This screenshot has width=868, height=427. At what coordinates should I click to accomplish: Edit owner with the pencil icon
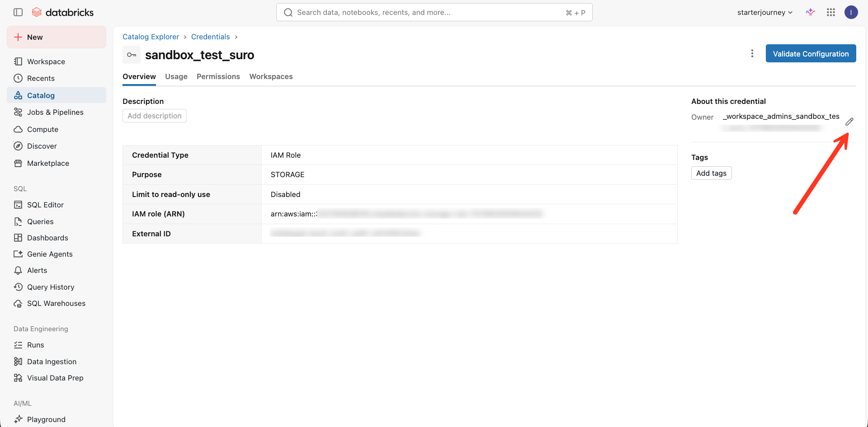pyautogui.click(x=849, y=122)
